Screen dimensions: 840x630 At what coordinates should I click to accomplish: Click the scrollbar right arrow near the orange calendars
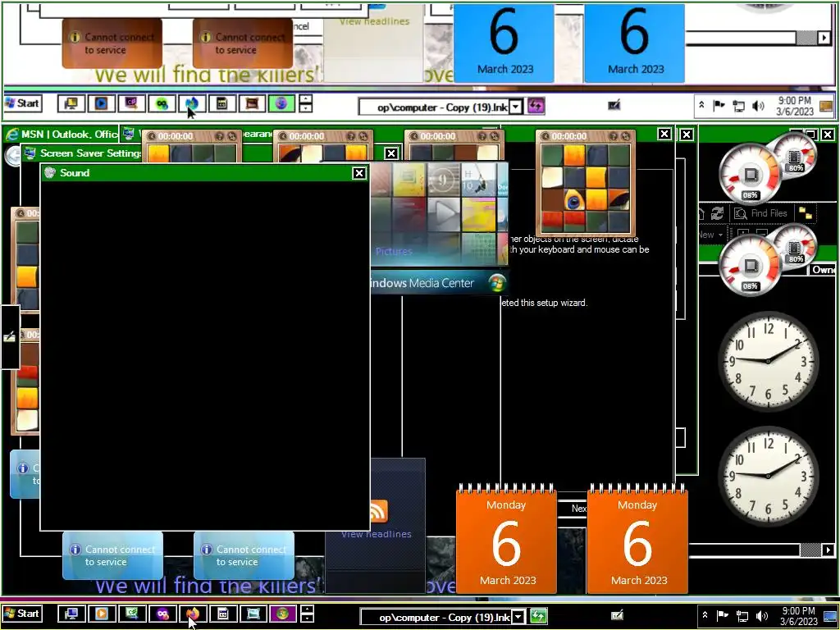click(829, 550)
